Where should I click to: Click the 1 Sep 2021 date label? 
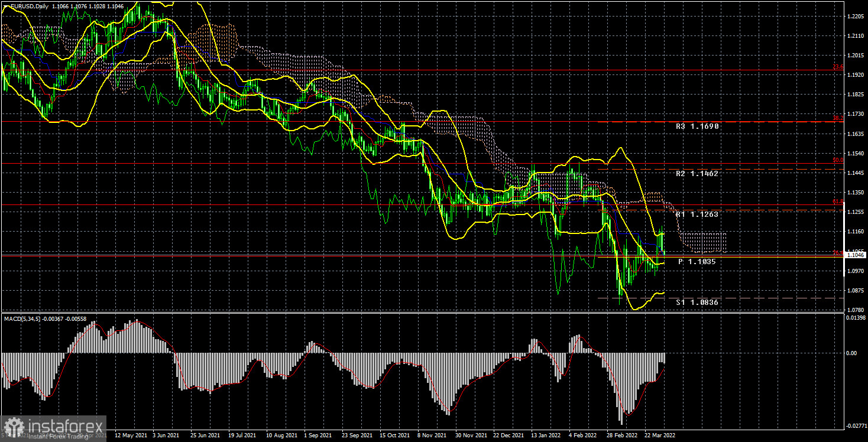(317, 434)
